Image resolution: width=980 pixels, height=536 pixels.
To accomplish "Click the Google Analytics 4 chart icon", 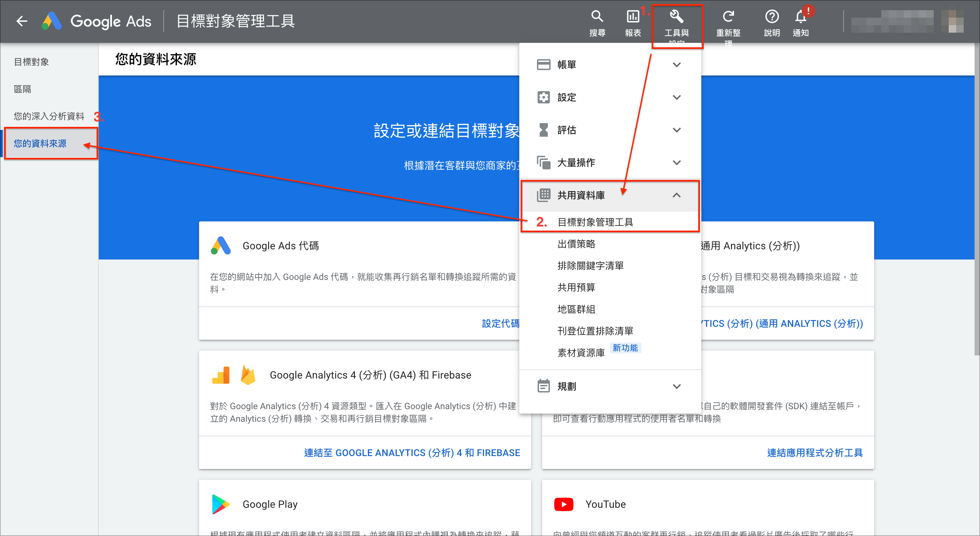I will point(220,375).
